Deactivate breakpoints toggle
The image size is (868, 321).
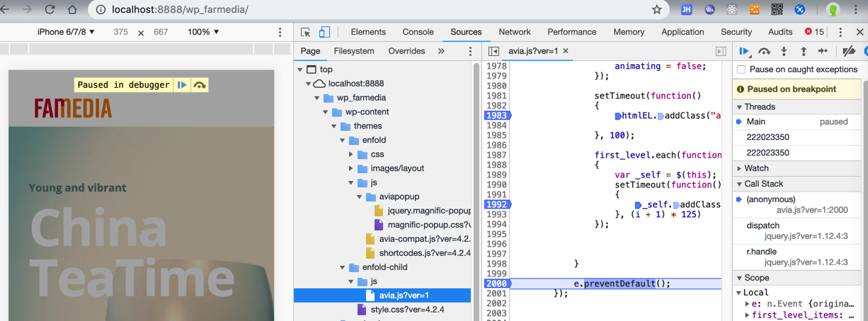click(849, 51)
